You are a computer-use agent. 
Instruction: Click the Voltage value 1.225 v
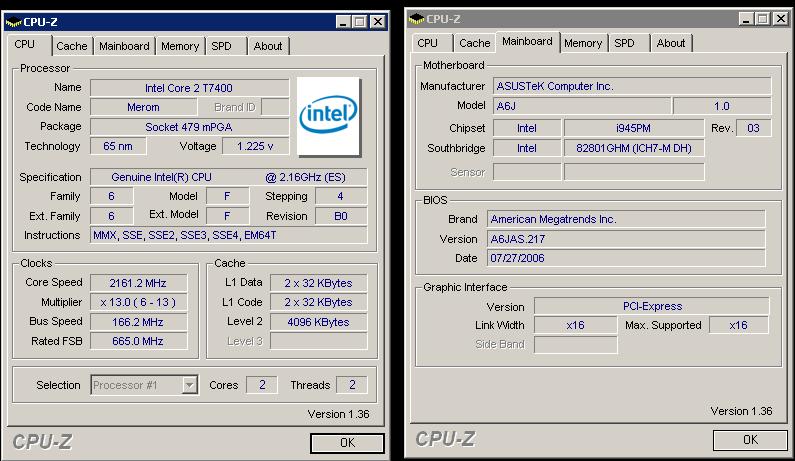(255, 146)
